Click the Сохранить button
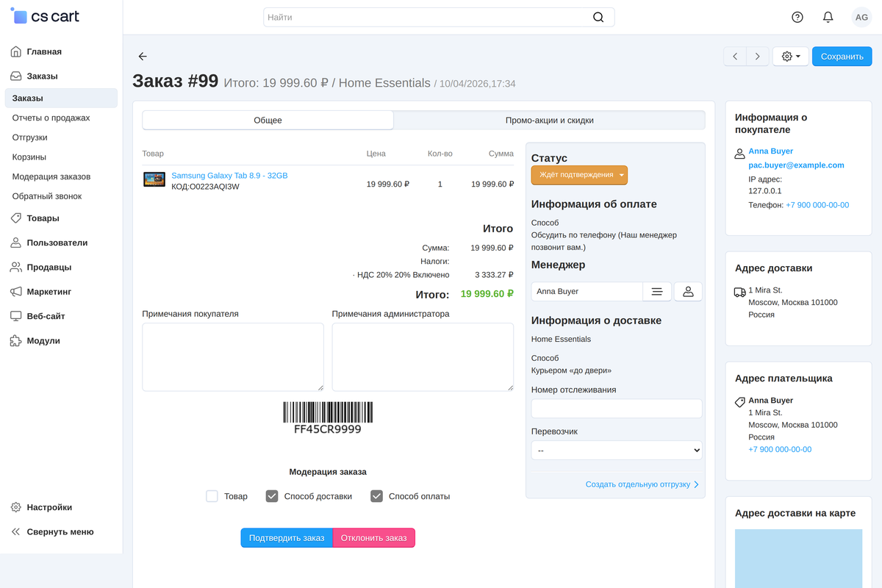882x588 pixels. coord(842,57)
